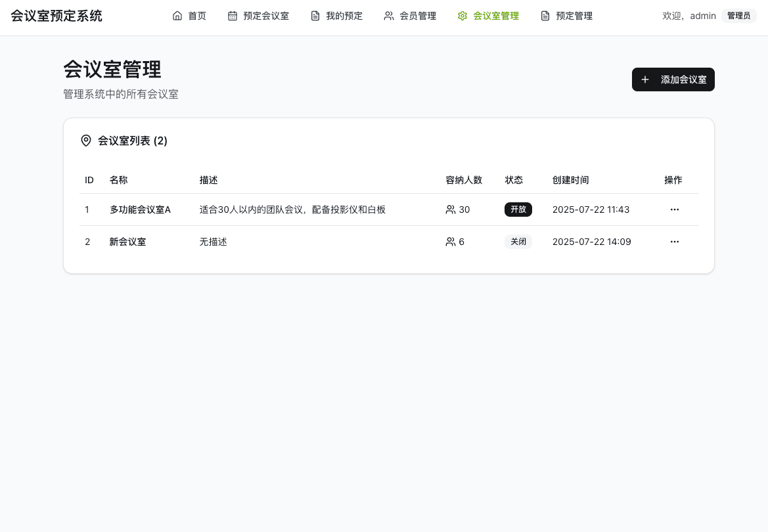This screenshot has height=532, width=768.
Task: Click the 管理员 role badge
Action: point(738,16)
